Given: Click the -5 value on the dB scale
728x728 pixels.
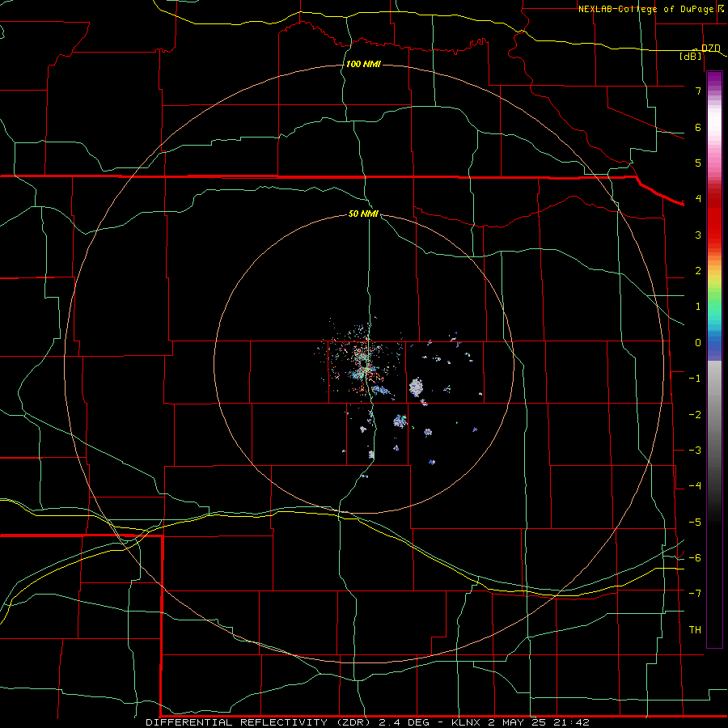Looking at the screenshot, I should pos(695,523).
